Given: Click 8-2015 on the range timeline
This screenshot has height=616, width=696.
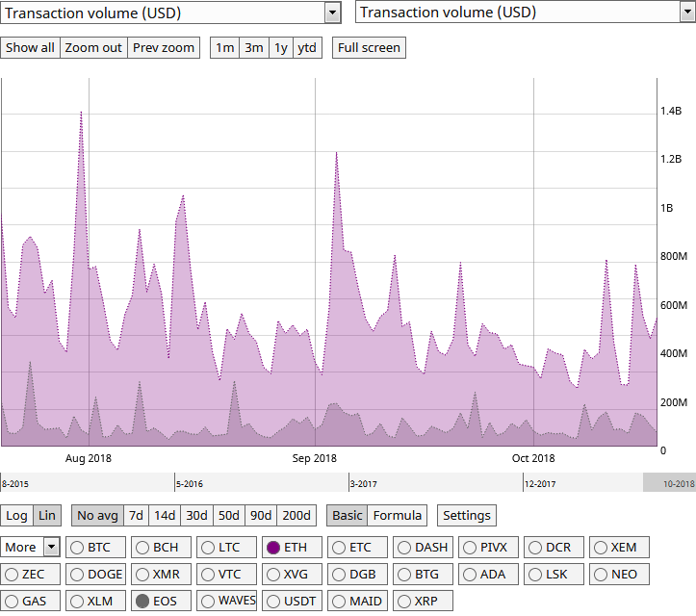Looking at the screenshot, I should [15, 484].
